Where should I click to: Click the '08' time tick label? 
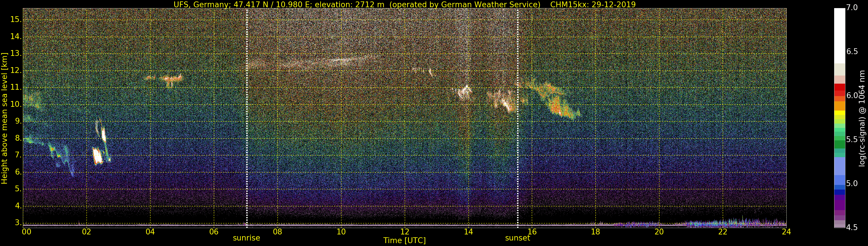(x=277, y=232)
